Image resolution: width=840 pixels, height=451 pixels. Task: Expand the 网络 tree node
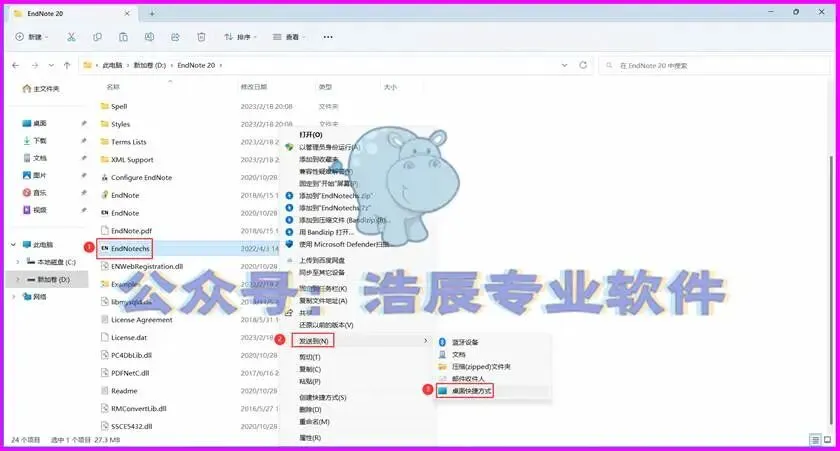13,296
